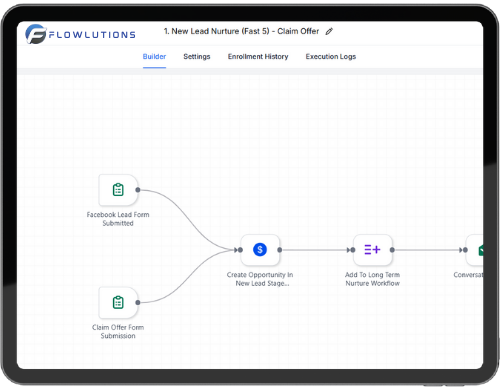Click the Add To Long Term Nurture output dot
500x392 pixels.
pos(392,250)
